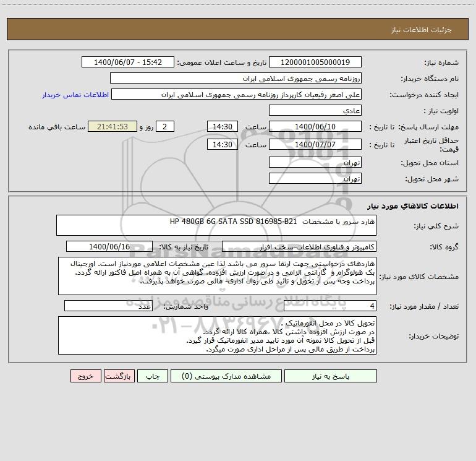Click the 'چاپ' print button
Screen dimensions: 476x461
pos(153,376)
